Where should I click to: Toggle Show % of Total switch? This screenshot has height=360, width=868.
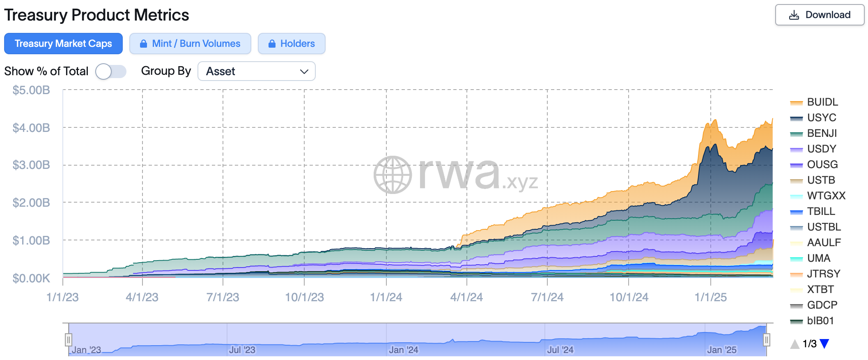click(x=110, y=72)
